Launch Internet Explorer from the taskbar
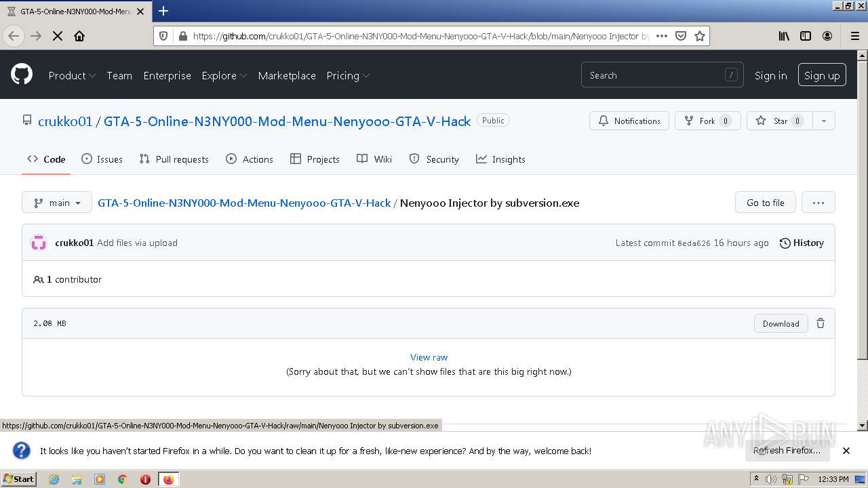Image resolution: width=868 pixels, height=488 pixels. [54, 479]
